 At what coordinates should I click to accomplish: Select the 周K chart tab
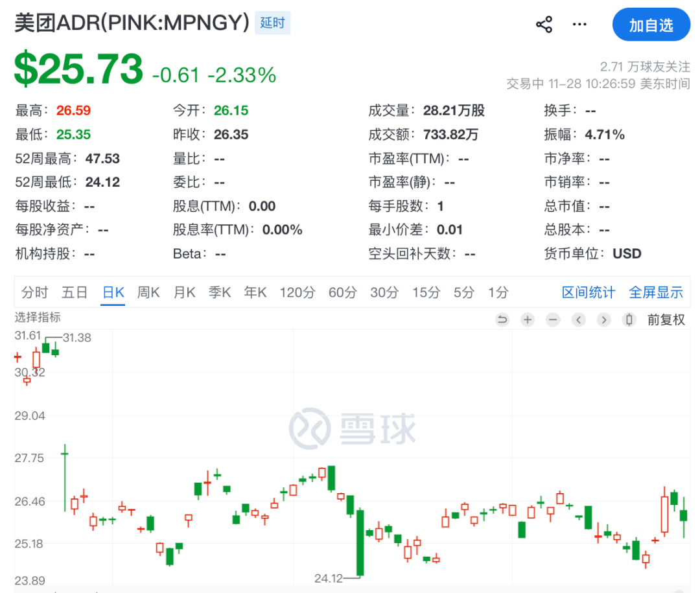click(x=148, y=292)
